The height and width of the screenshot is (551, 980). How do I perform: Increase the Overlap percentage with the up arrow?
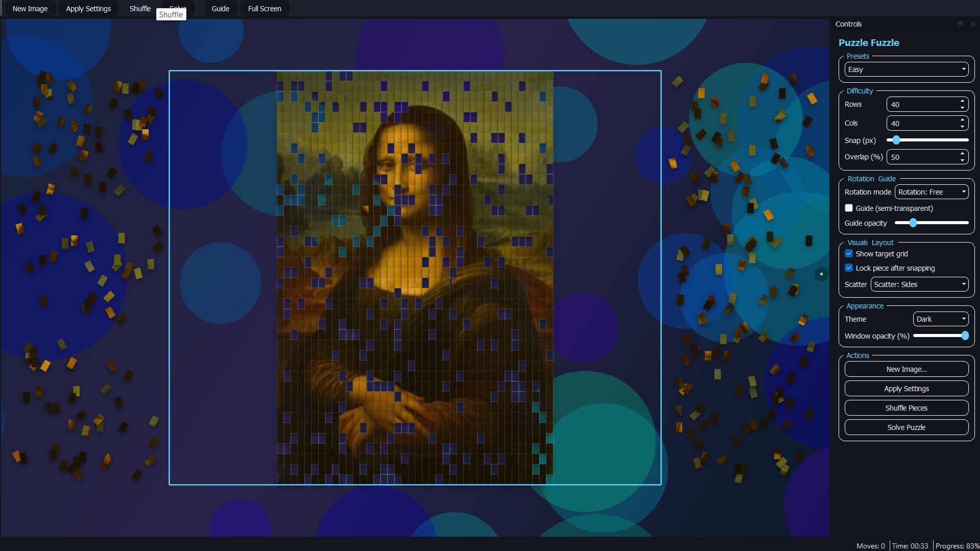pos(962,154)
